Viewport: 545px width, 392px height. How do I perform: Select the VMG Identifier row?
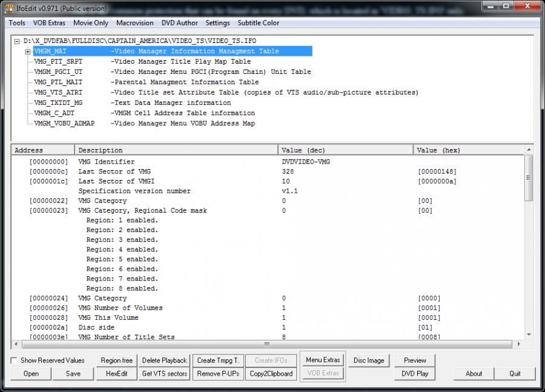pos(268,162)
